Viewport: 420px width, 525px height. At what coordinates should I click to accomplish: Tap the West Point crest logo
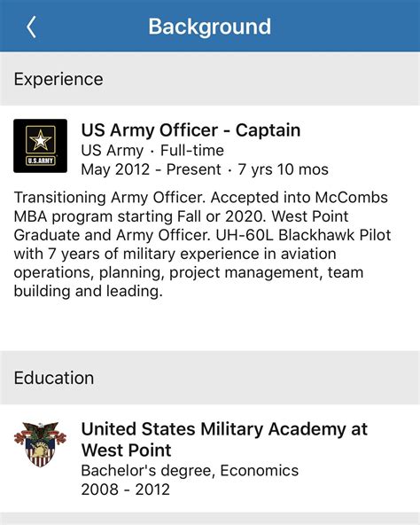click(40, 444)
